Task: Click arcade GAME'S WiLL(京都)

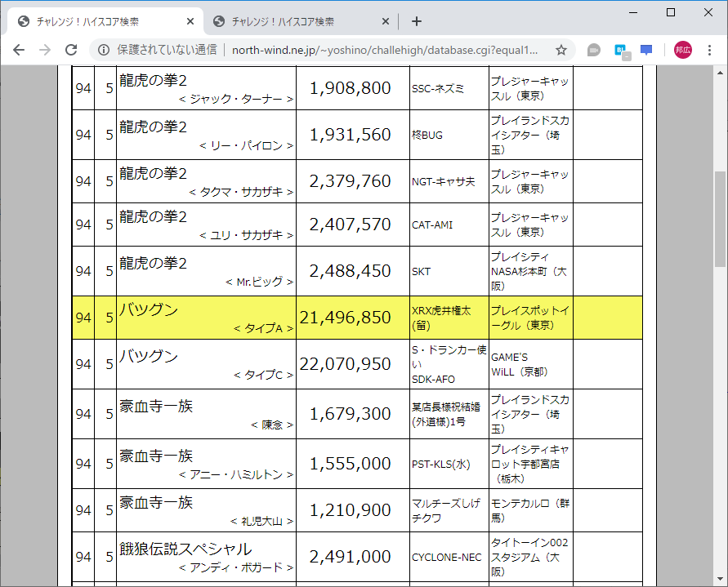Action: (520, 364)
